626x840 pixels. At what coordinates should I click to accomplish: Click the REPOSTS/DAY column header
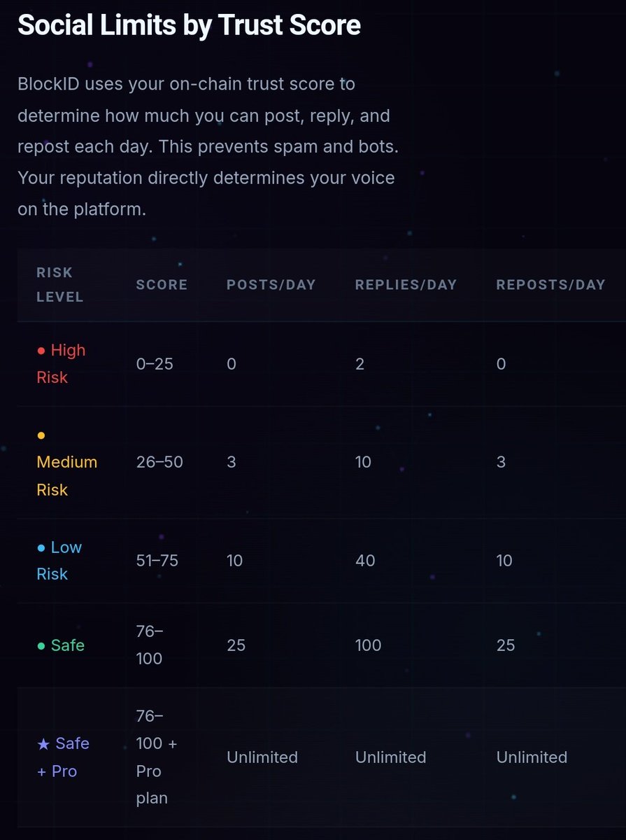[550, 285]
